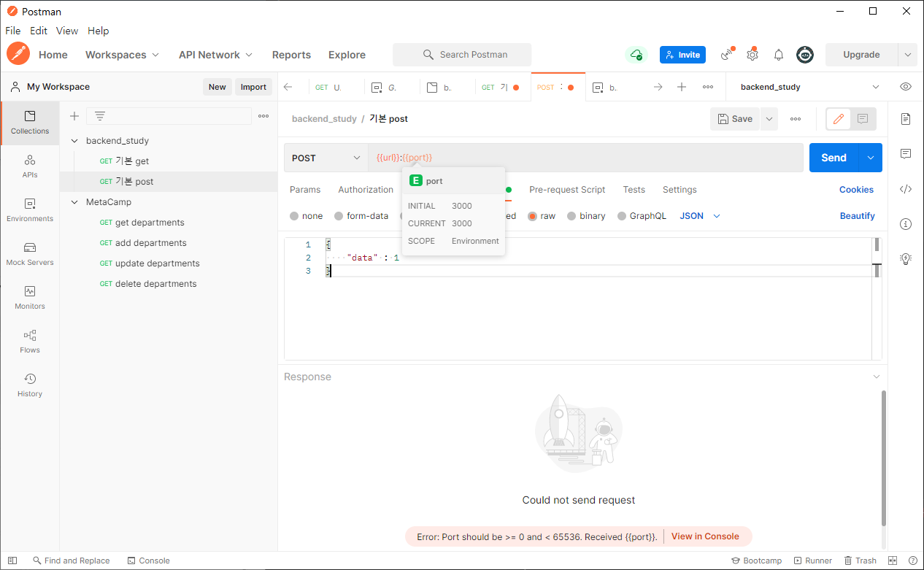This screenshot has height=570, width=924.
Task: Click the plus icon to create collection
Action: point(74,116)
